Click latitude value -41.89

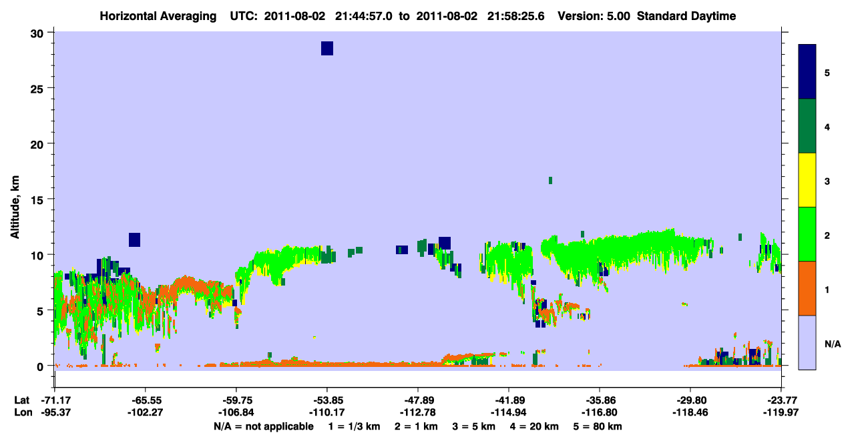pyautogui.click(x=509, y=400)
